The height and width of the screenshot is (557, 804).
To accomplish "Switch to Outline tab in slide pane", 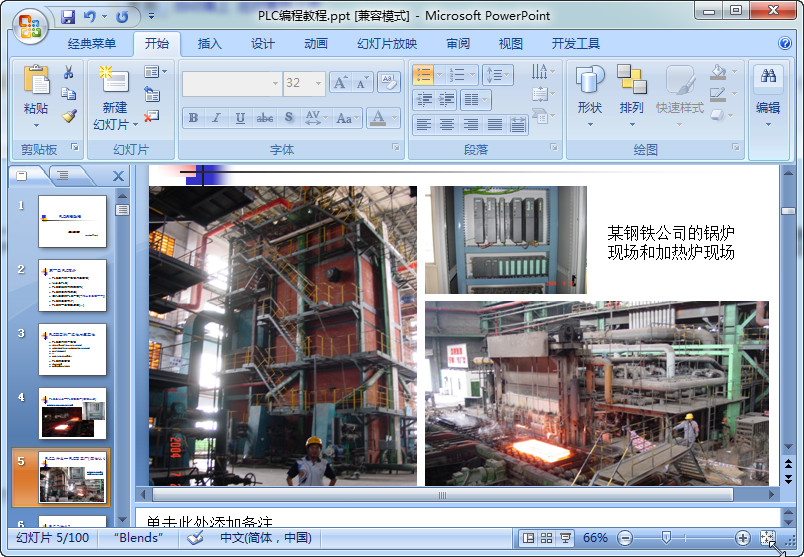I will (64, 175).
